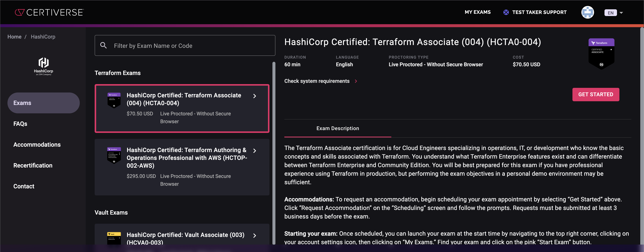
Task: Go to FAQs in the sidebar
Action: [20, 124]
